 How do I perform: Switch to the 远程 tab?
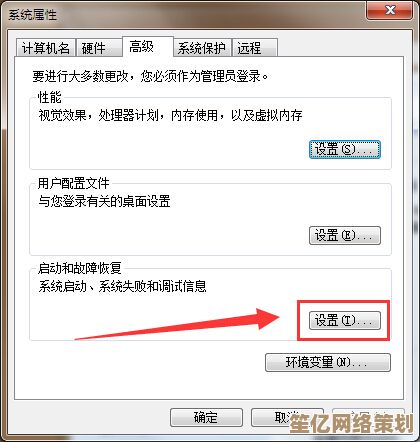pos(254,48)
